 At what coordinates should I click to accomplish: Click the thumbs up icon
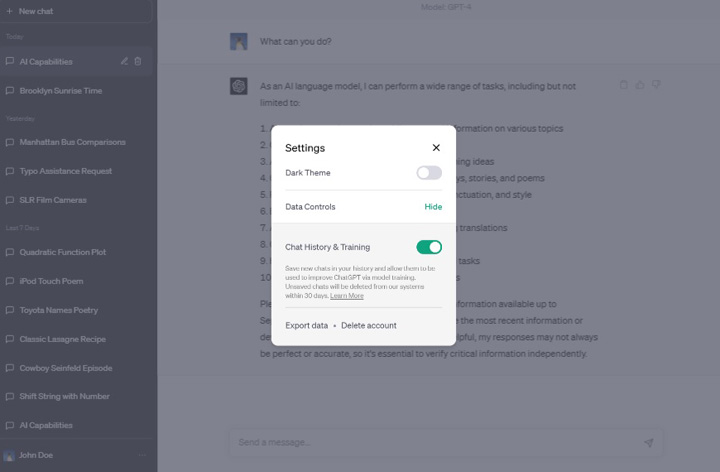tap(640, 86)
